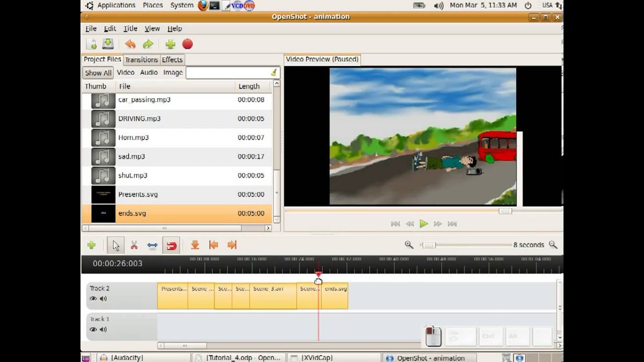The height and width of the screenshot is (362, 644).
Task: Click the New Project icon in toolbar
Action: pos(91,44)
